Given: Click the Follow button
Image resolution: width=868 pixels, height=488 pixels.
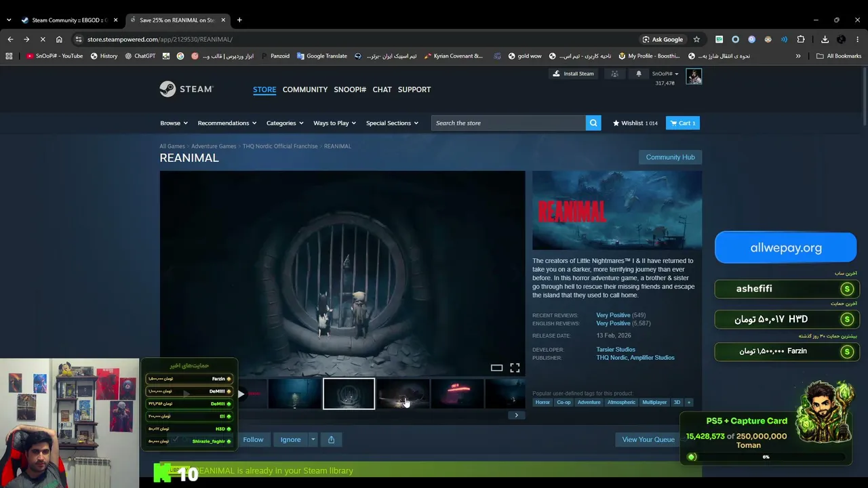Looking at the screenshot, I should (253, 440).
